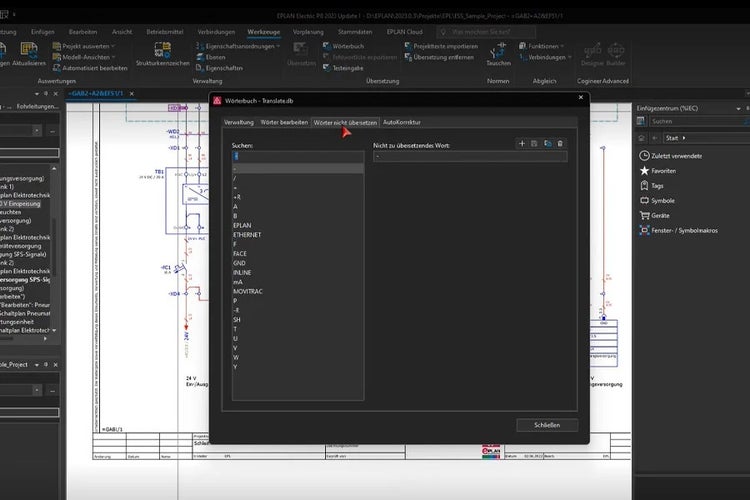The width and height of the screenshot is (750, 500).
Task: Click the trash icon in the dictionary dialog
Action: [560, 144]
